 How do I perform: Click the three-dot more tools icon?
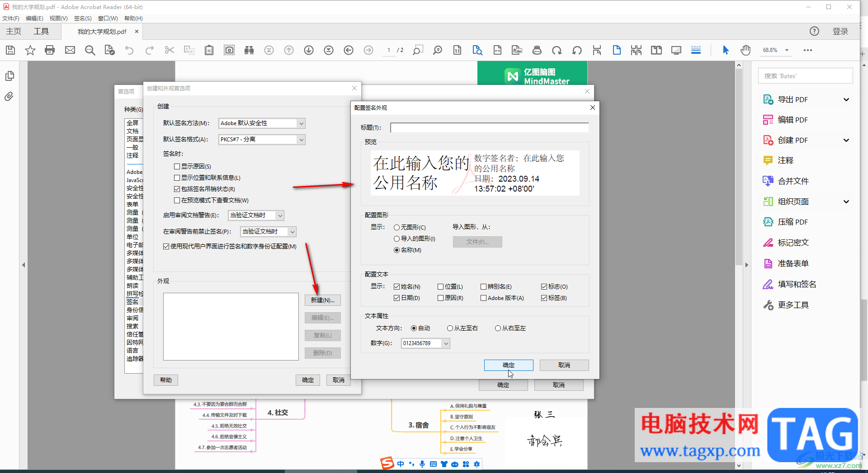pos(808,50)
